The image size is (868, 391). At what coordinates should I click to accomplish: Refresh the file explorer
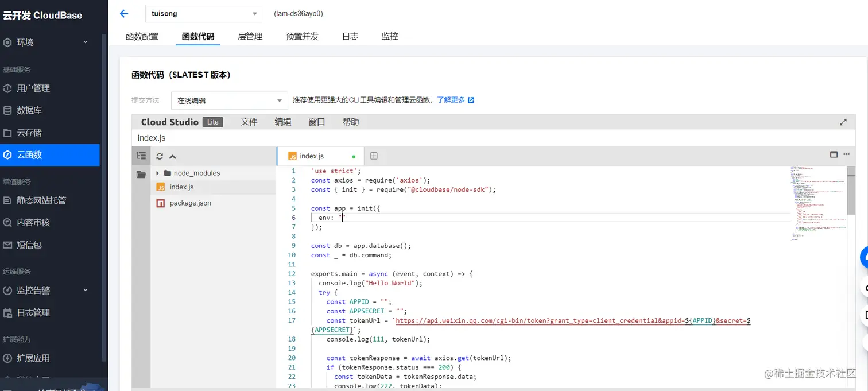point(160,156)
